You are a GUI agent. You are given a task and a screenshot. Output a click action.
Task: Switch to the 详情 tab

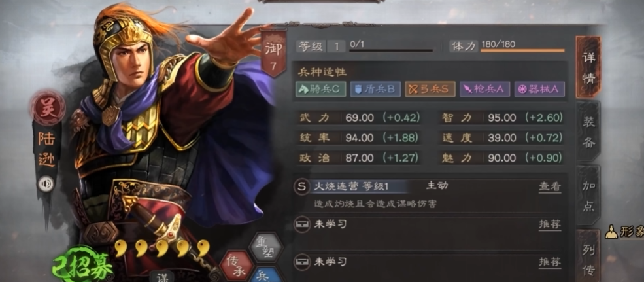coord(588,67)
